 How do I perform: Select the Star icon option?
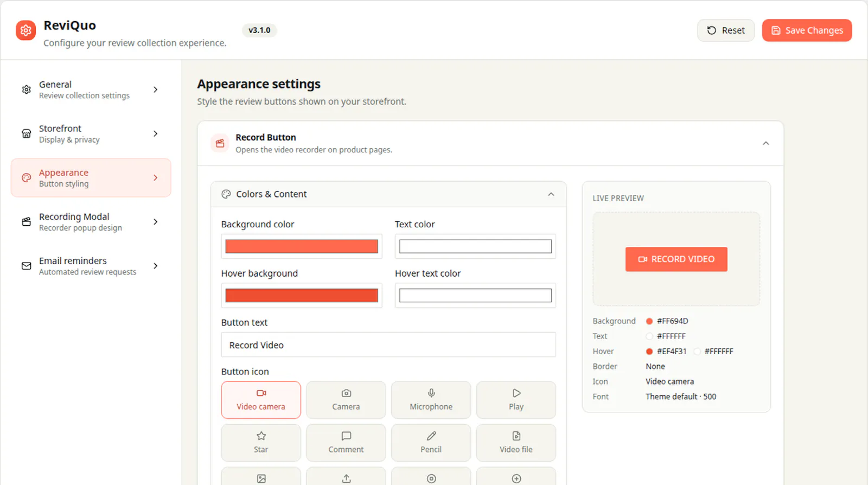(261, 443)
